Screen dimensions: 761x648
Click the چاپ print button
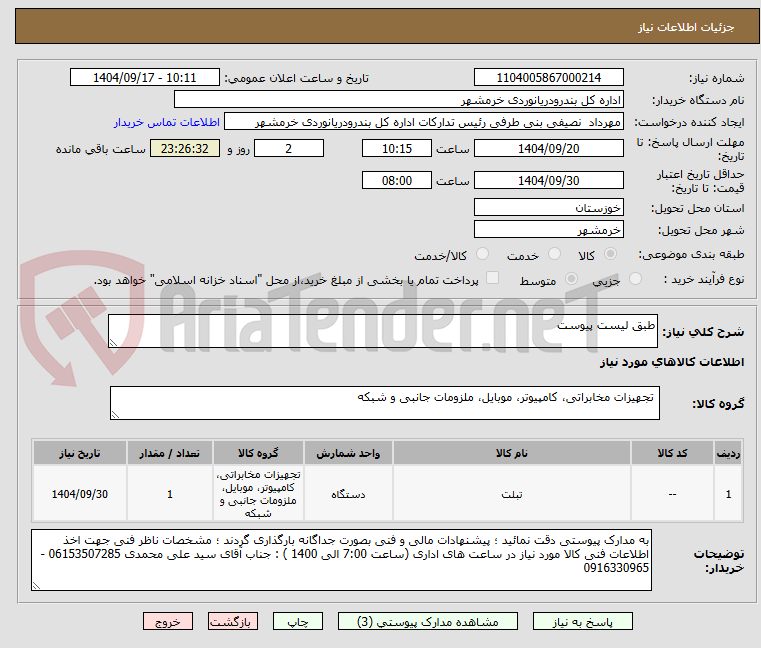point(298,621)
